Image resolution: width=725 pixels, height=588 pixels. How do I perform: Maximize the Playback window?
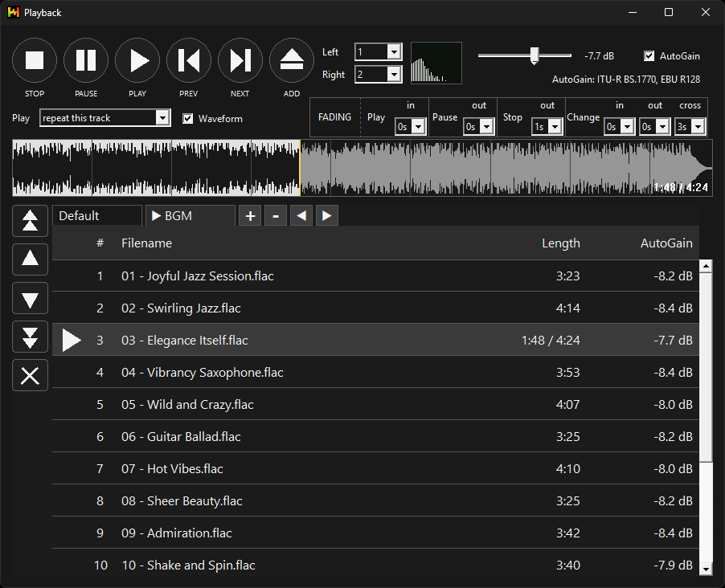669,13
